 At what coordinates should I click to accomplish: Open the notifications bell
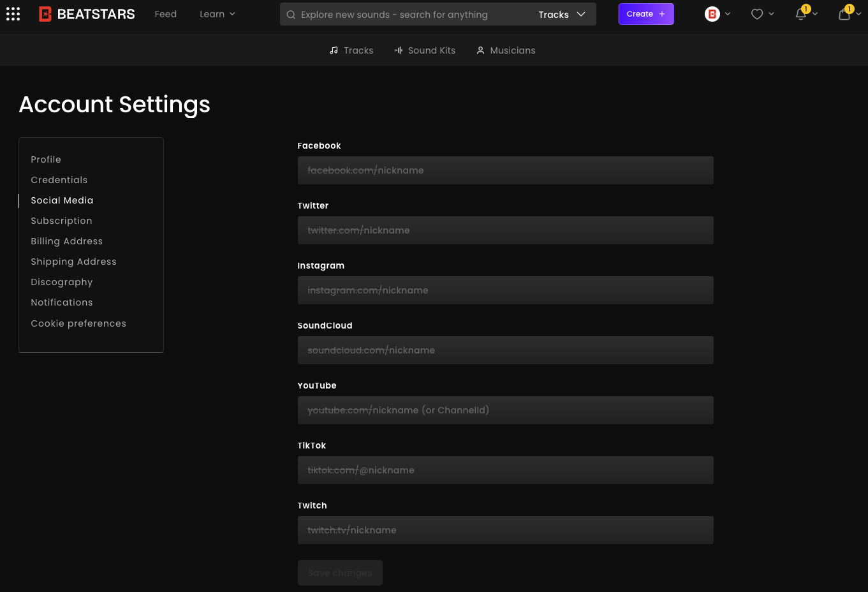[801, 14]
